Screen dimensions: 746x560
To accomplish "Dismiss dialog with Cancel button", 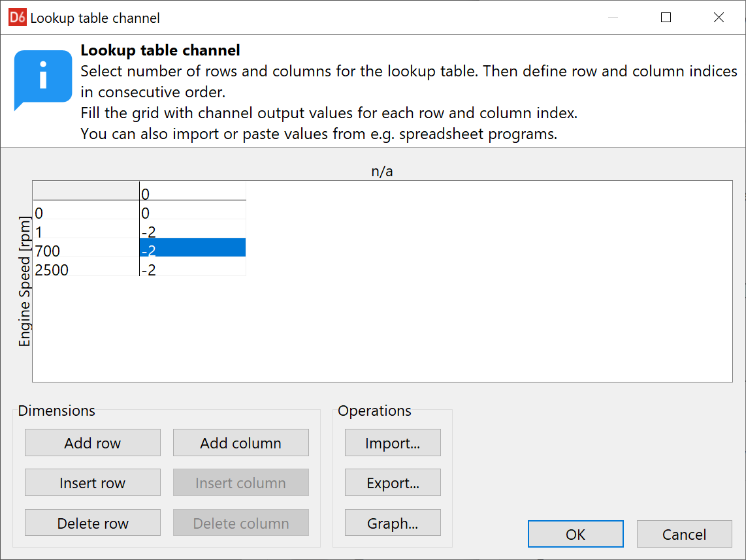I will [x=684, y=534].
